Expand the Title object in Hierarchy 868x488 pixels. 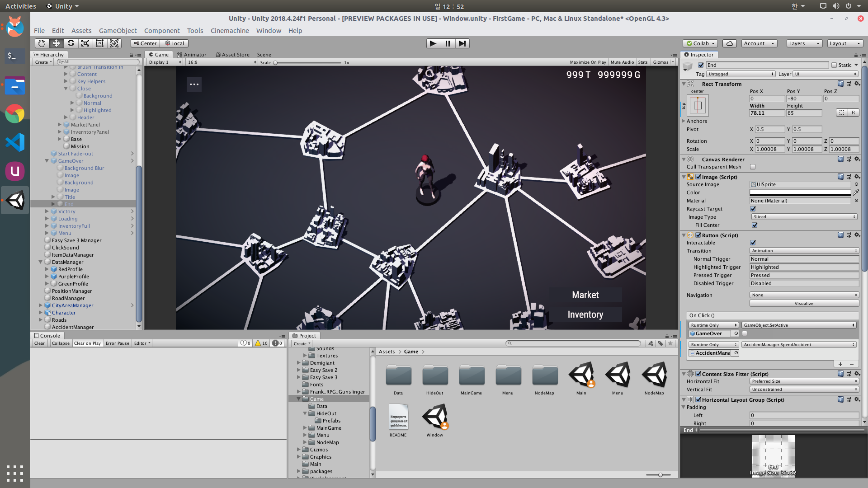(53, 197)
